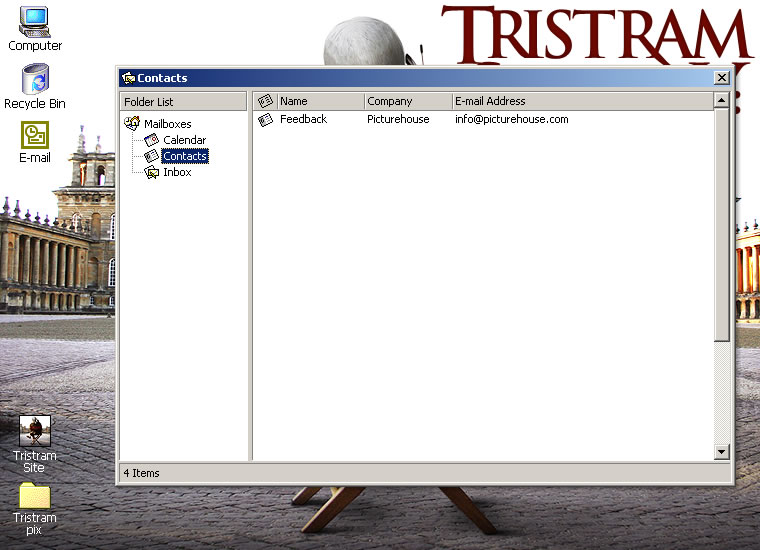Screen dimensions: 760x550
Task: Open the Tristram Site shortcut icon
Action: click(34, 431)
